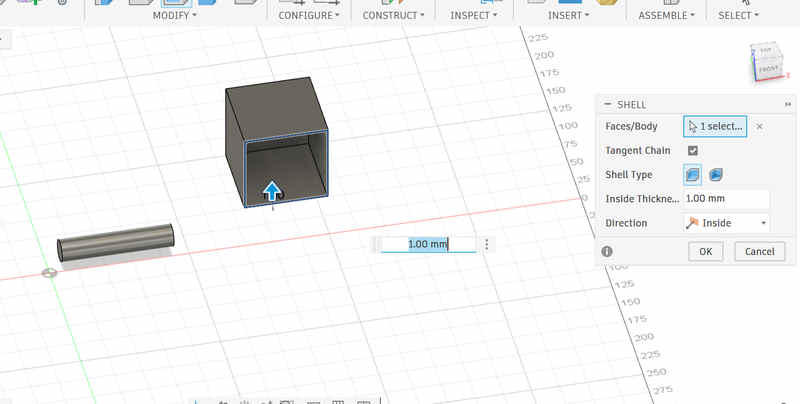800x404 pixels.
Task: Choose the first Shell Type option icon
Action: pyautogui.click(x=692, y=175)
